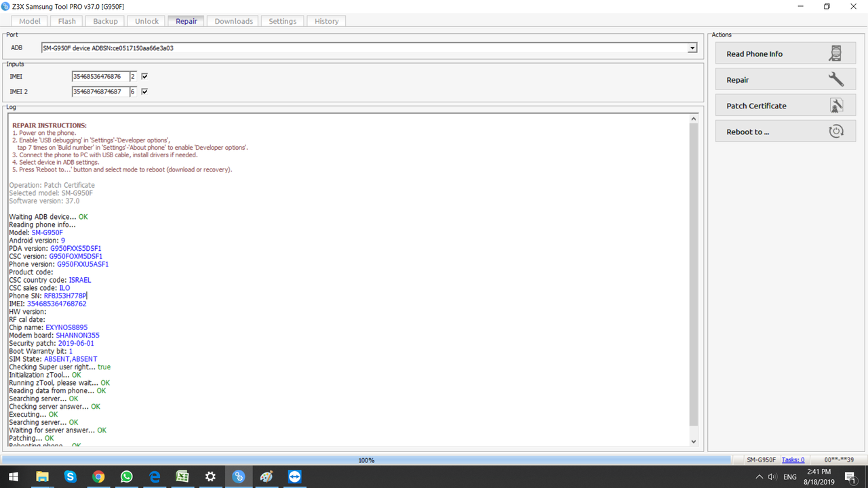Click IMEI value 354685364768762 in log
The width and height of the screenshot is (868, 488).
coord(57,304)
